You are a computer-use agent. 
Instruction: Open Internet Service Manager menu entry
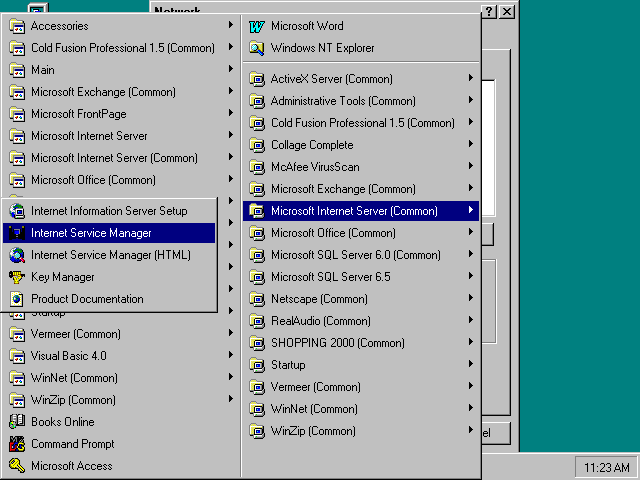[109, 233]
